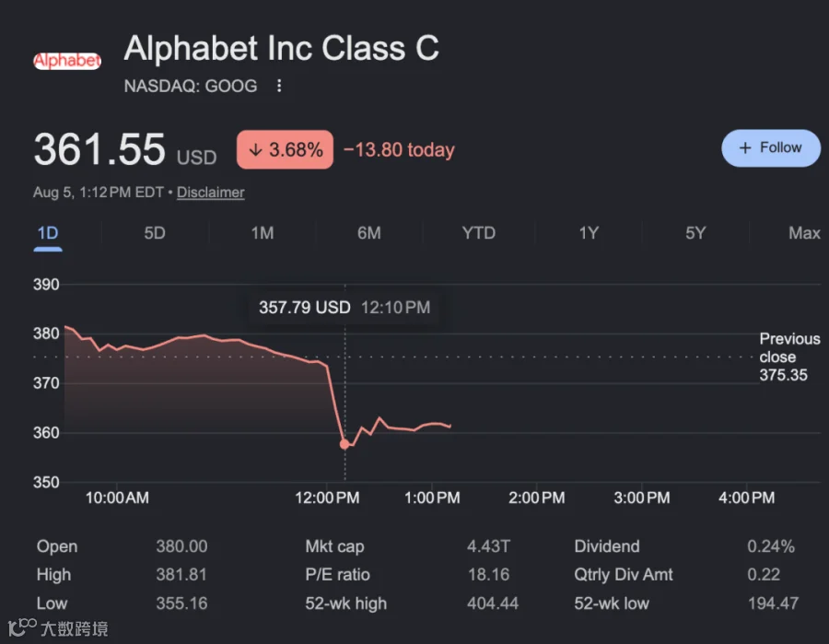Click the chart marker dot at 12:10 PM
Image resolution: width=829 pixels, height=644 pixels.
[344, 444]
